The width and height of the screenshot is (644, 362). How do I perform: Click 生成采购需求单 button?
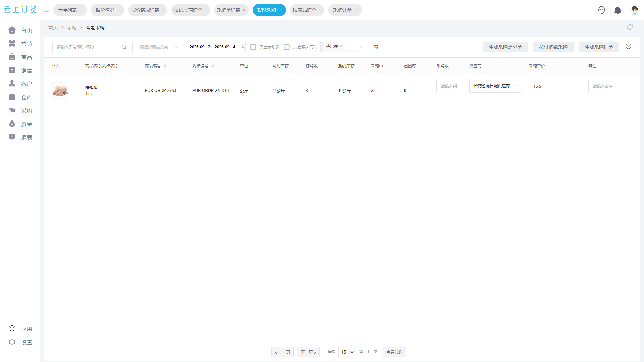click(505, 47)
